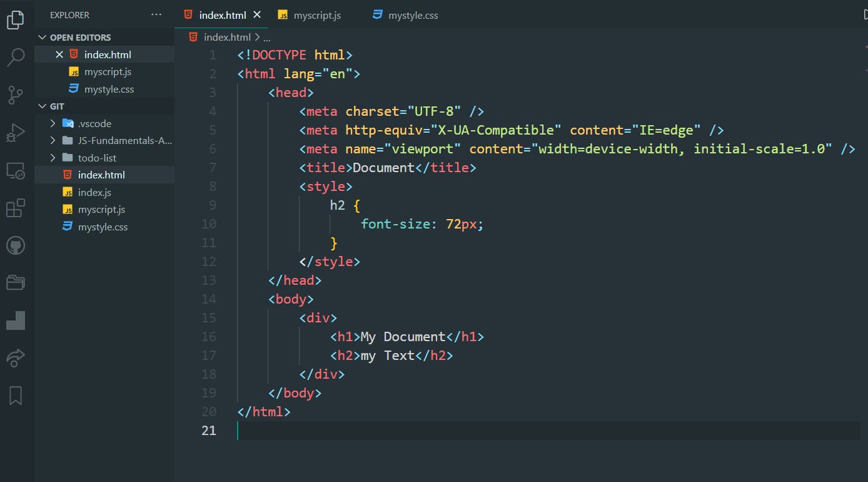Switch to the index.html tab
868x482 pixels.
(222, 14)
